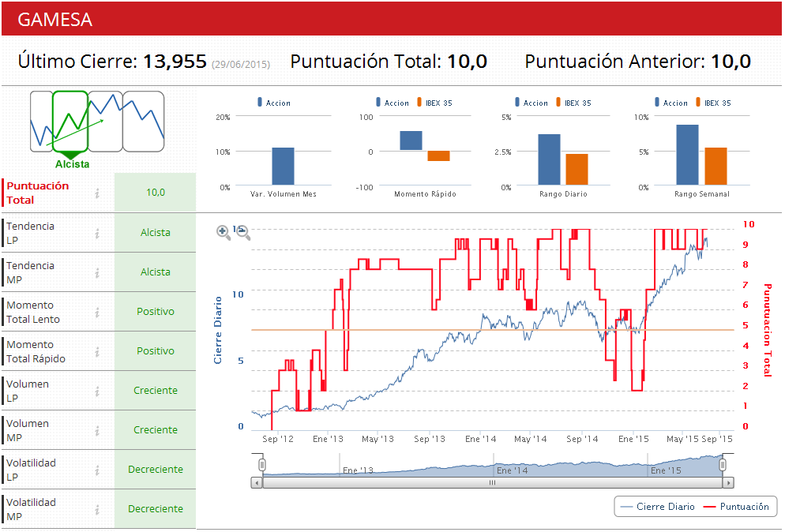Toggle IBEX 35 legend in Momento Rápido chart
Image resolution: width=785 pixels, height=532 pixels.
pyautogui.click(x=434, y=103)
